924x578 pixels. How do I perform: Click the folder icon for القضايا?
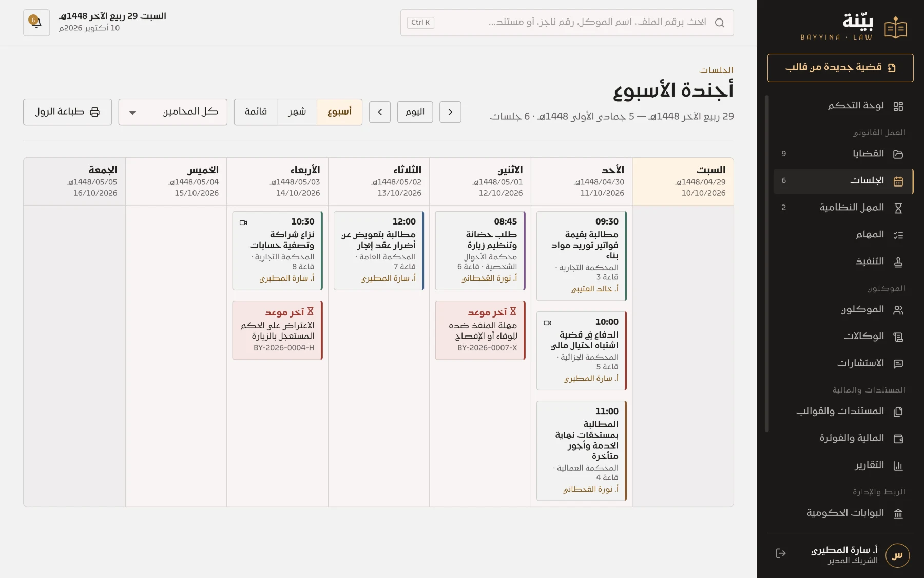(x=898, y=154)
